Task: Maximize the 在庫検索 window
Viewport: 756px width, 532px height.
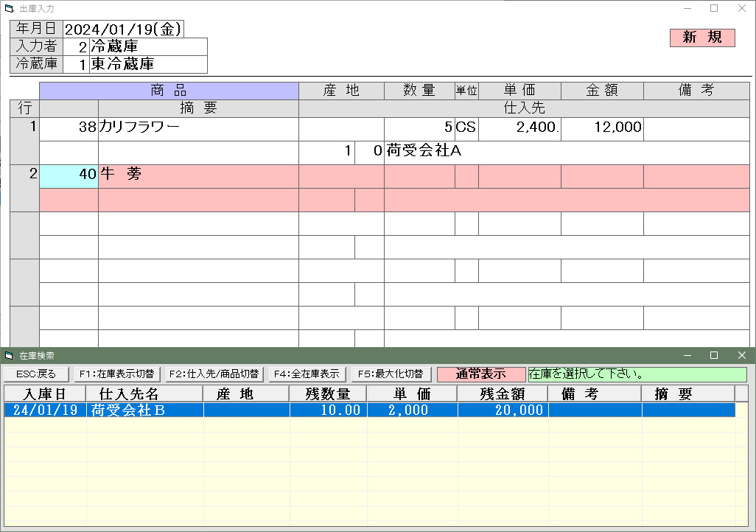Action: click(x=713, y=356)
